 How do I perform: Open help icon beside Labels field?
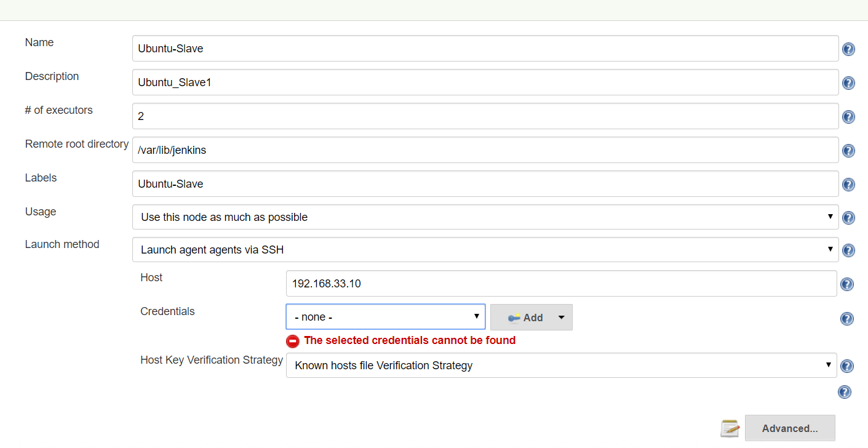click(848, 185)
